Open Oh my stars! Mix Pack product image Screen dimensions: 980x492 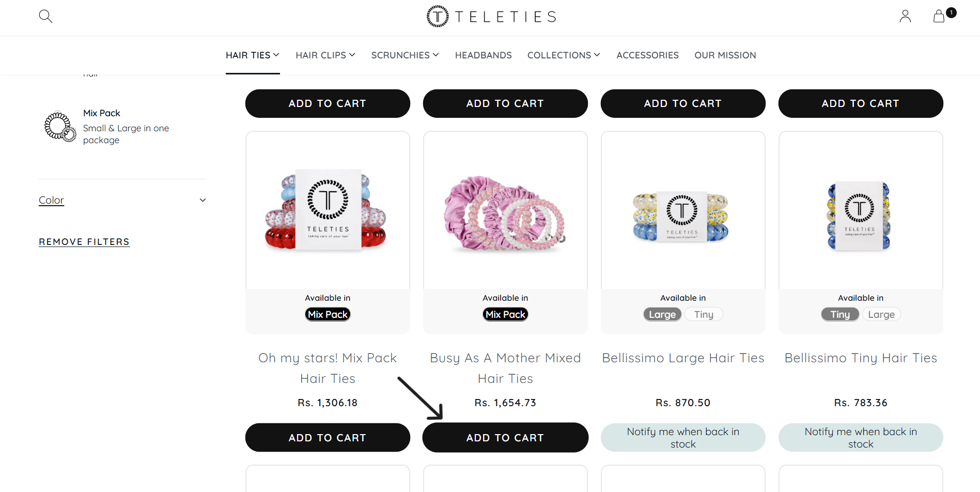click(328, 211)
